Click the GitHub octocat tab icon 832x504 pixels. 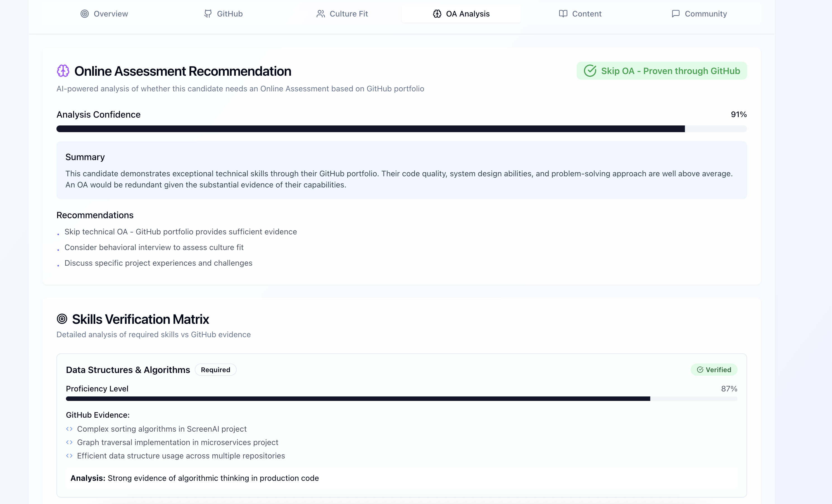208,14
